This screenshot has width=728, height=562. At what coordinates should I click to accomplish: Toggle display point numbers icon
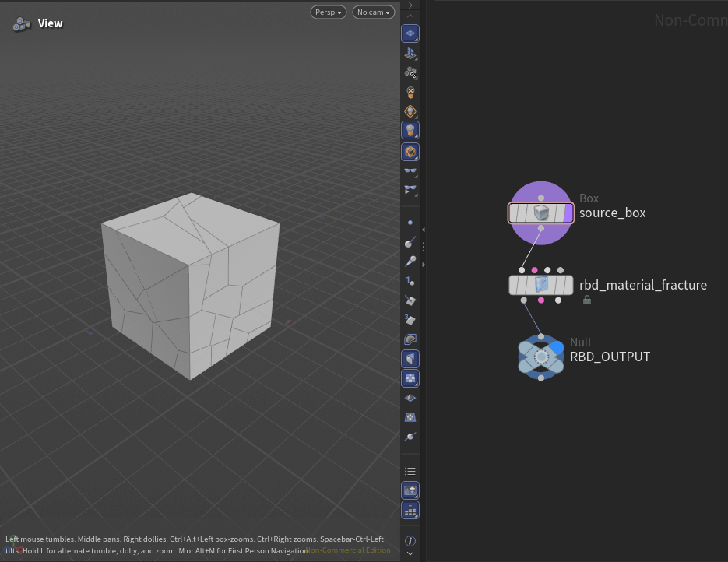coord(410,281)
